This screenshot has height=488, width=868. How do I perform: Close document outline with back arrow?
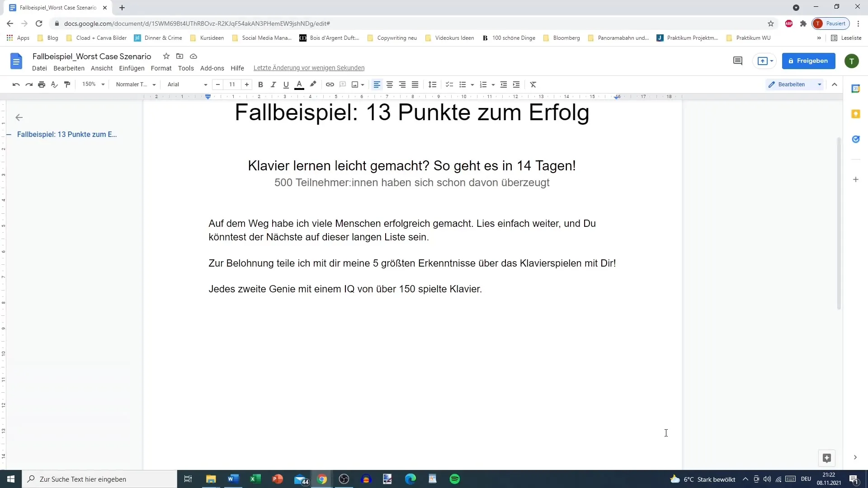pyautogui.click(x=19, y=117)
